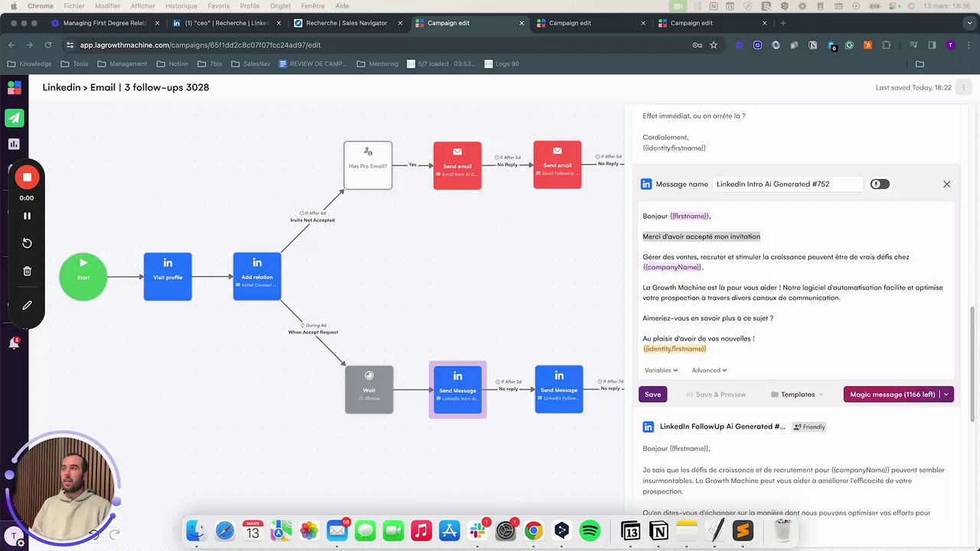
Task: Open the Historique menu in menu bar
Action: (181, 5)
